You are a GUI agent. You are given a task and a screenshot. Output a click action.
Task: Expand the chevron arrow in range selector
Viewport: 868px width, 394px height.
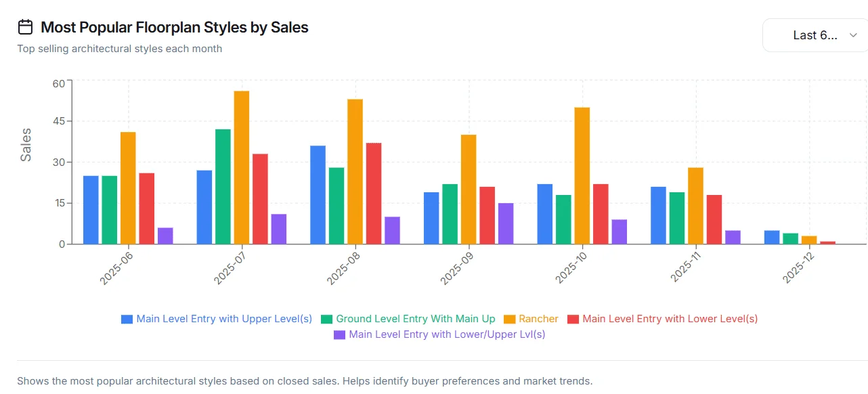tap(853, 35)
